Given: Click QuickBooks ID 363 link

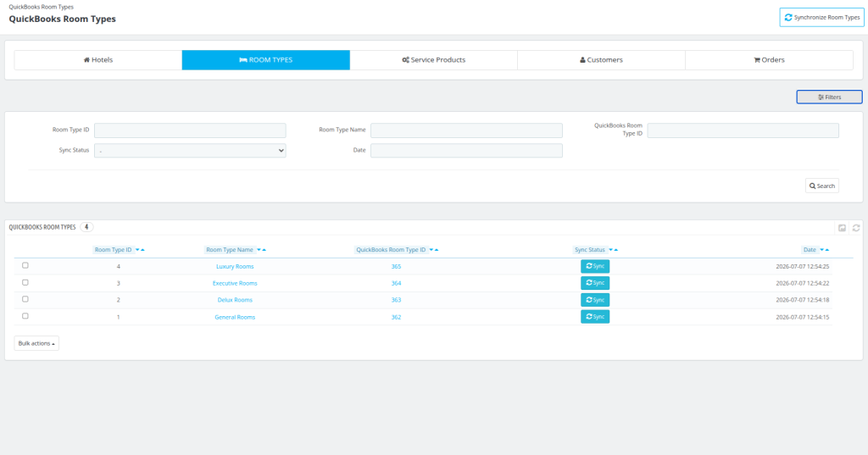Looking at the screenshot, I should [x=396, y=300].
